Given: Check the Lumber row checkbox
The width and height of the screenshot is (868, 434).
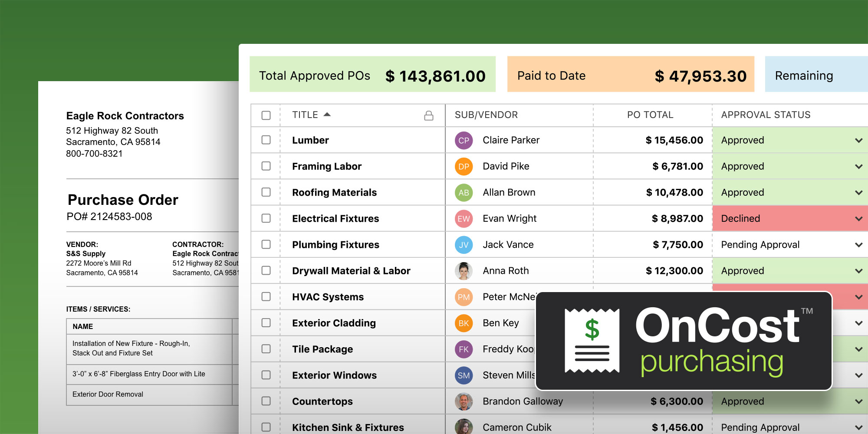Looking at the screenshot, I should [x=266, y=140].
